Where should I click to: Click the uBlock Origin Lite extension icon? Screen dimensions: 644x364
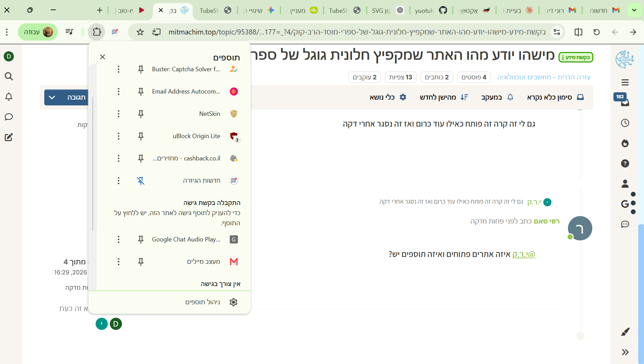(234, 136)
